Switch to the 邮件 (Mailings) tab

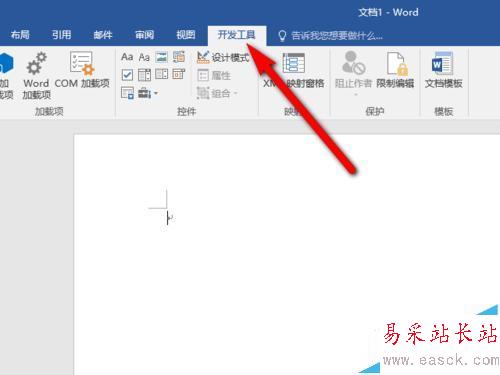tap(103, 35)
